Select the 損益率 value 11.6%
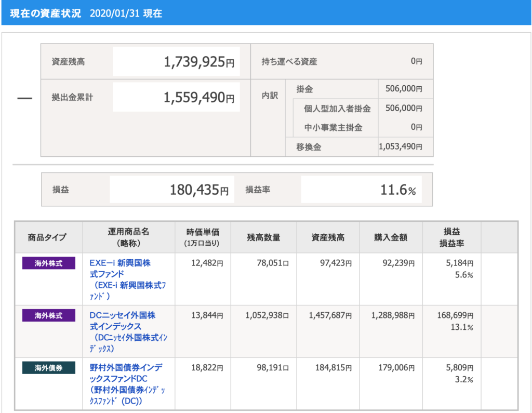This screenshot has width=532, height=413. coord(397,190)
